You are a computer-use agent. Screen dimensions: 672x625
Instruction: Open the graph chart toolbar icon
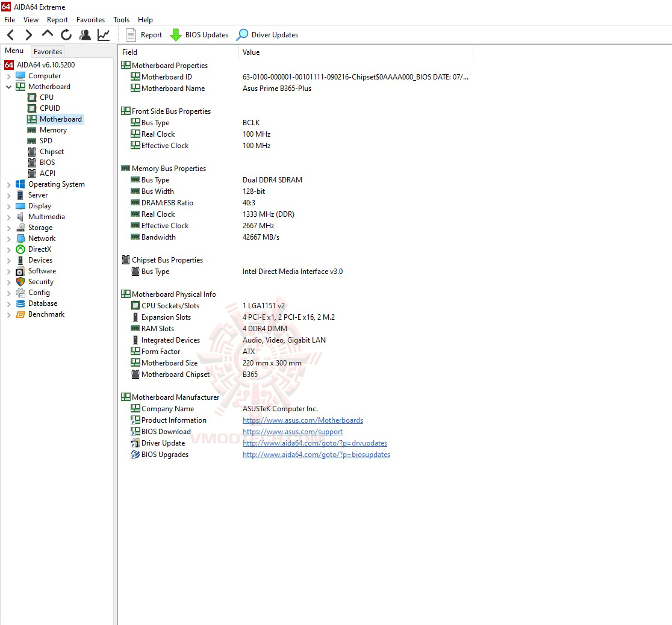point(104,35)
